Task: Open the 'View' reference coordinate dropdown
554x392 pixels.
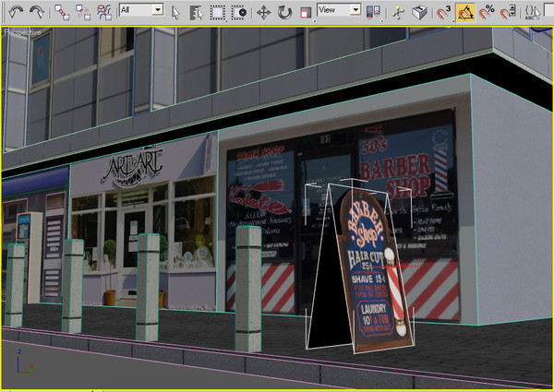Action: 339,9
